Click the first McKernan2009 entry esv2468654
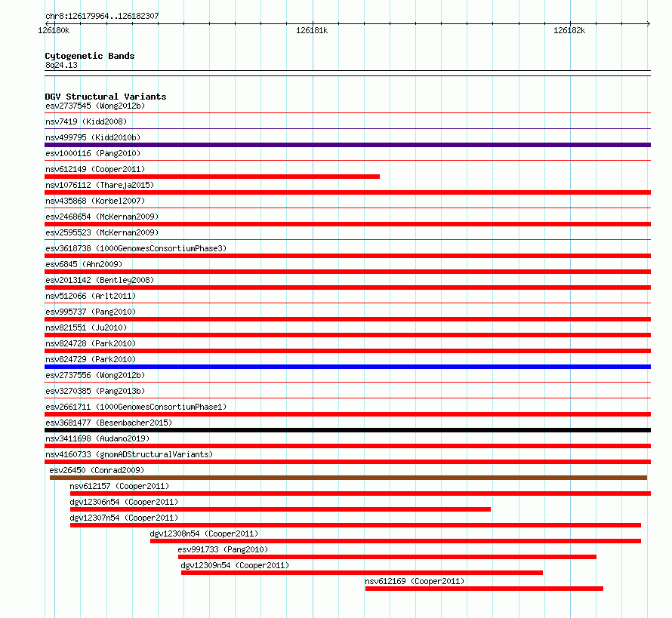672x618 pixels. (102, 217)
